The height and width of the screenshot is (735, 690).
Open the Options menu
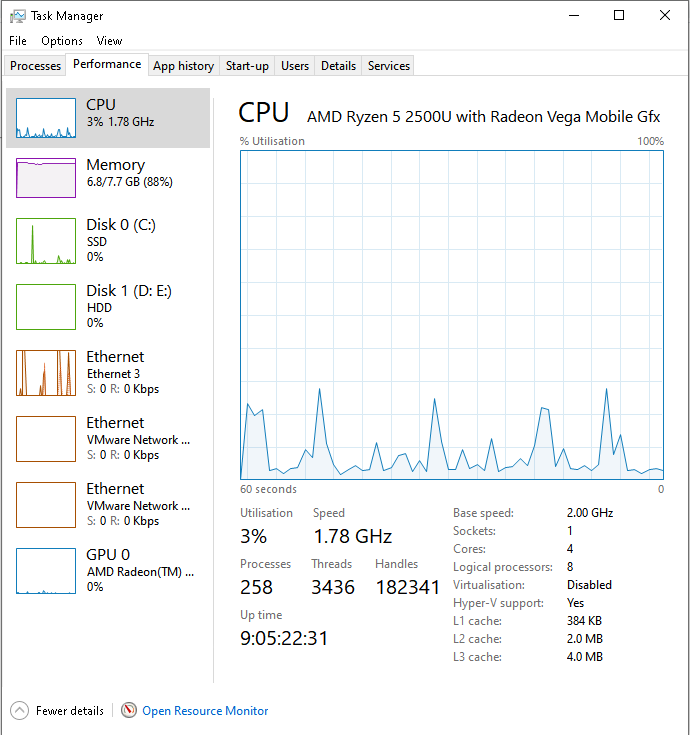pos(62,41)
